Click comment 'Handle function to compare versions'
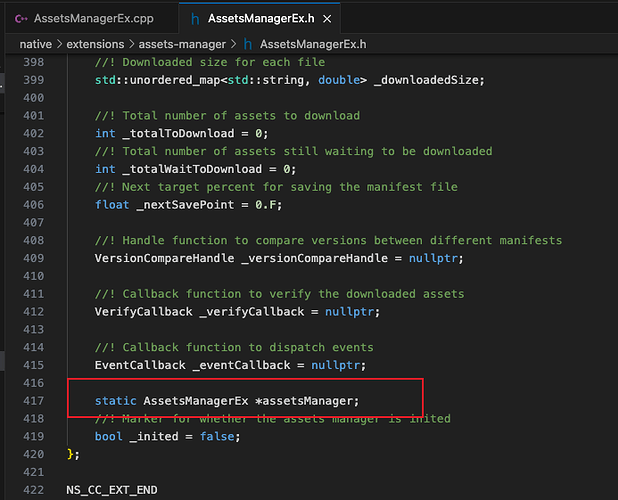The height and width of the screenshot is (500, 618). tap(244, 240)
